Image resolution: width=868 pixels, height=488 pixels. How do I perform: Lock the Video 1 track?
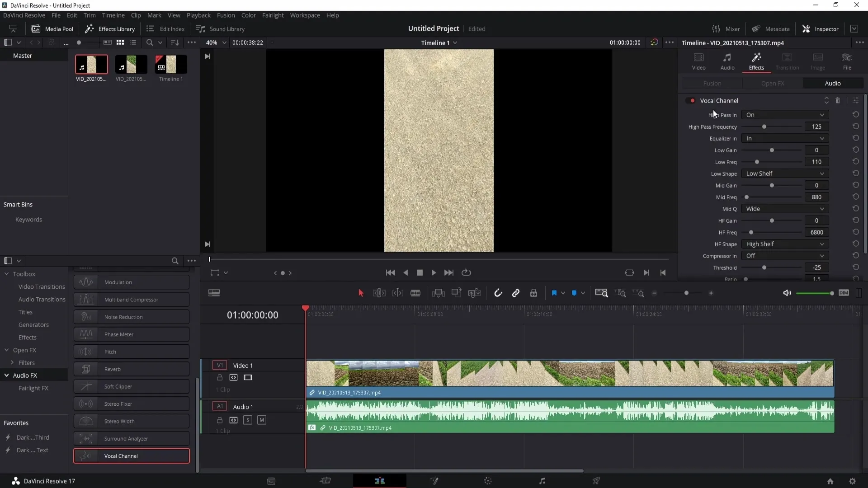click(x=220, y=377)
